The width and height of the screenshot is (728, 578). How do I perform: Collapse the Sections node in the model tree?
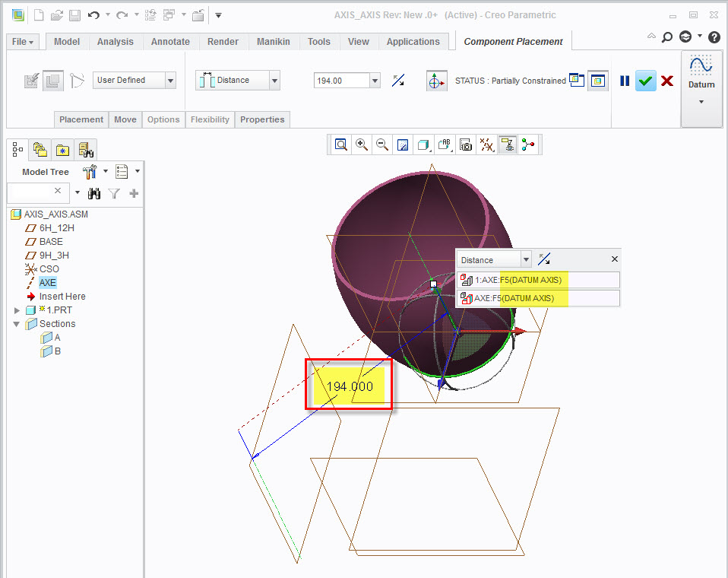click(17, 324)
